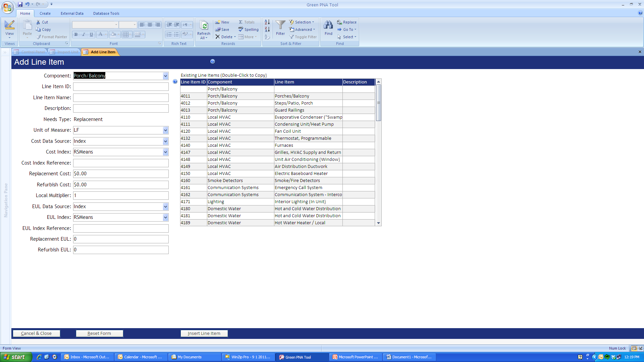Image resolution: width=644 pixels, height=362 pixels.
Task: Click the Office button logo
Action: (x=7, y=7)
